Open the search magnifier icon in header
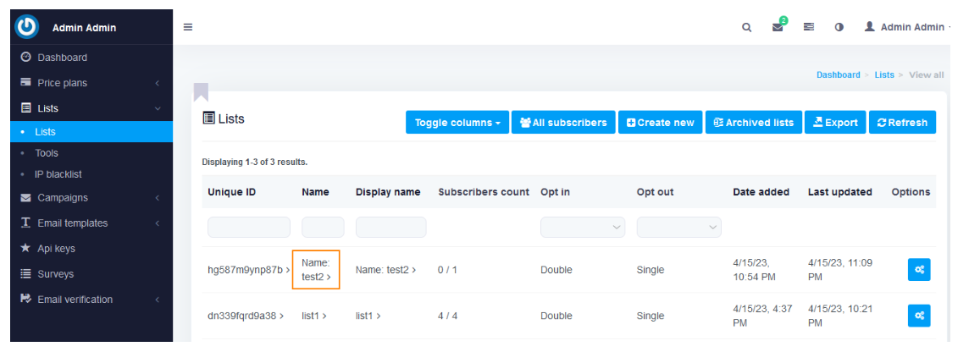This screenshot has height=363, width=980. 746,27
